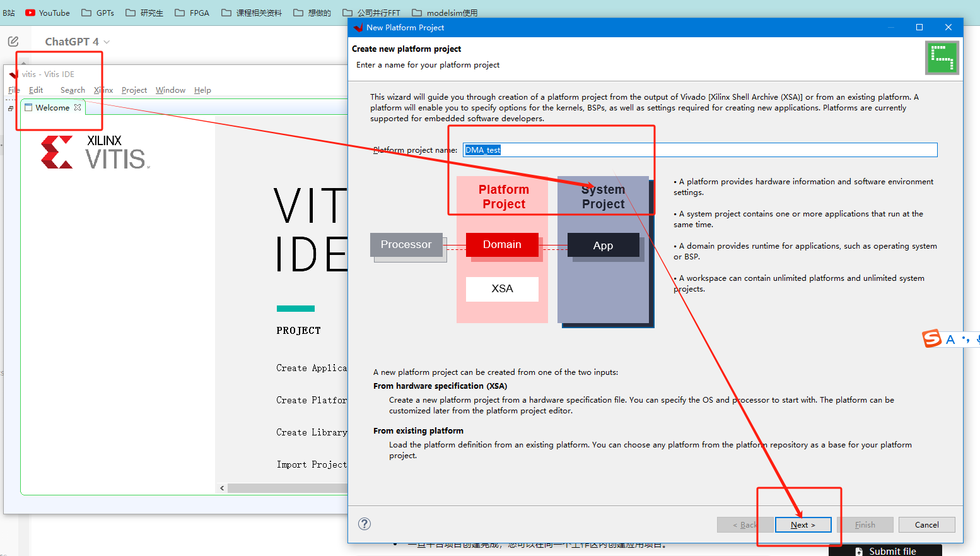
Task: Click the Platform project name input field
Action: pos(700,150)
